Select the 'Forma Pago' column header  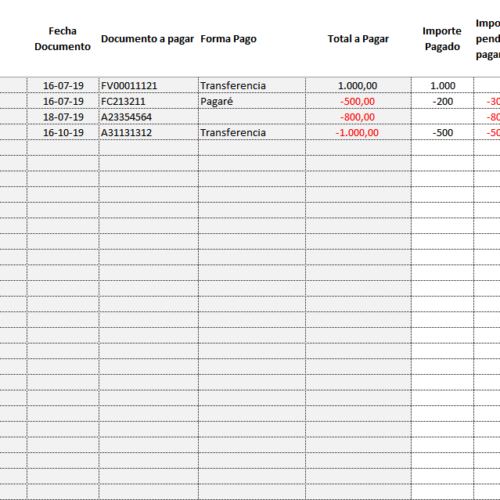[x=228, y=39]
